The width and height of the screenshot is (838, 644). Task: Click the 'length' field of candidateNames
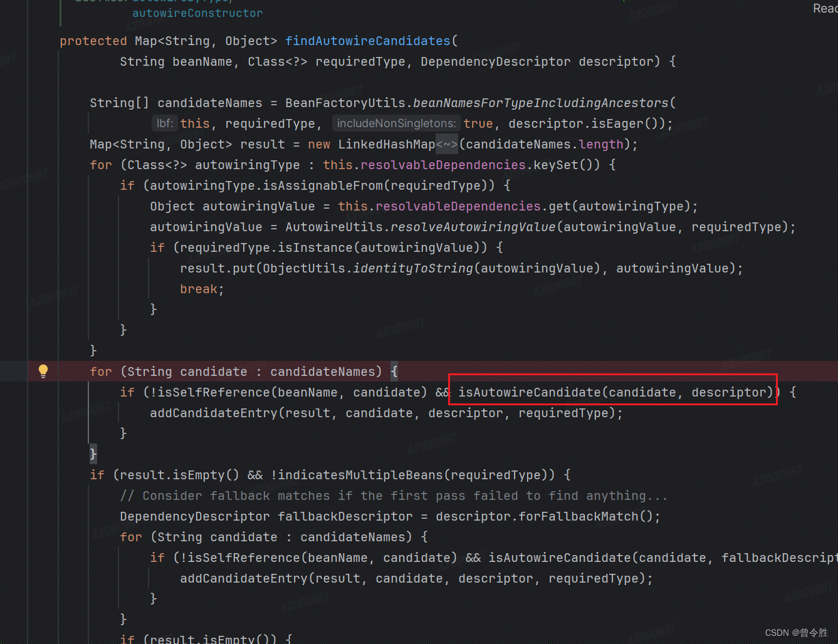pos(601,144)
